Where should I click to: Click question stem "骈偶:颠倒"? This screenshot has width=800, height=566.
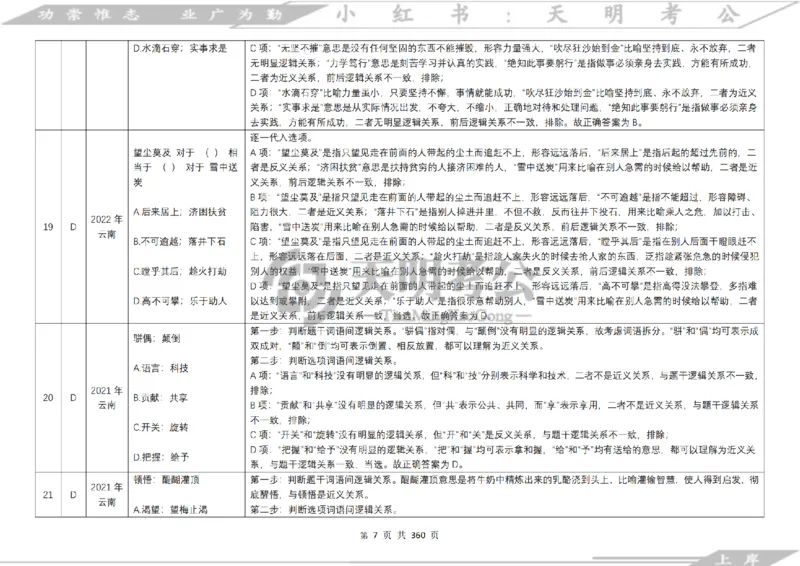tap(157, 338)
